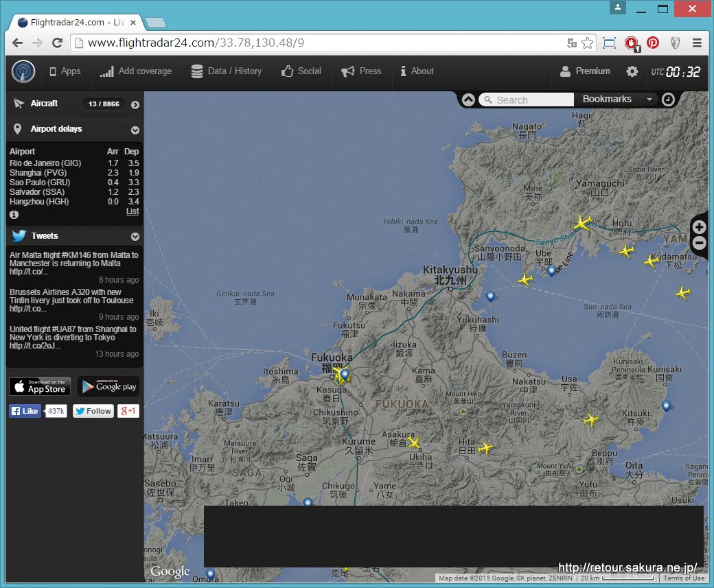Screen dimensions: 714x588
Task: Open the Social menu
Action: [301, 71]
